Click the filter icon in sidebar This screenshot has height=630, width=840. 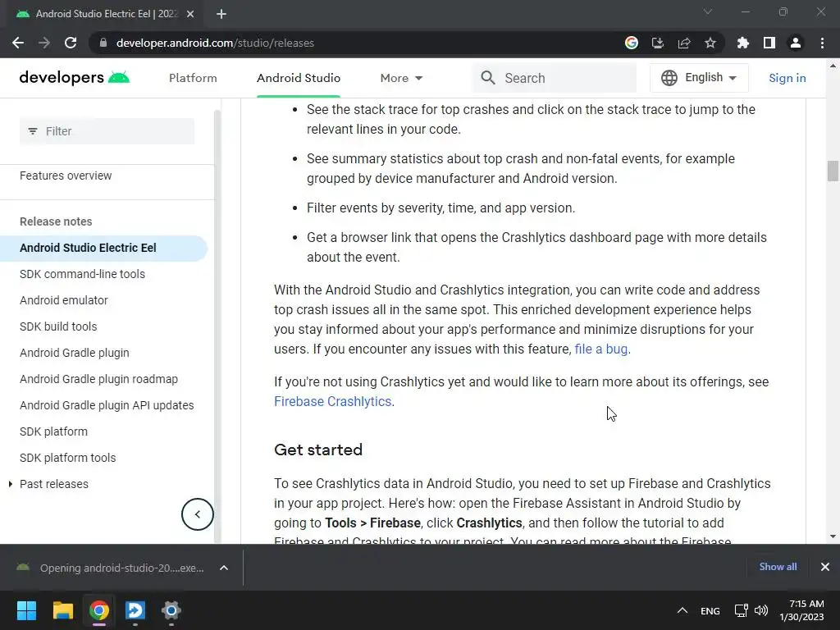(x=33, y=131)
